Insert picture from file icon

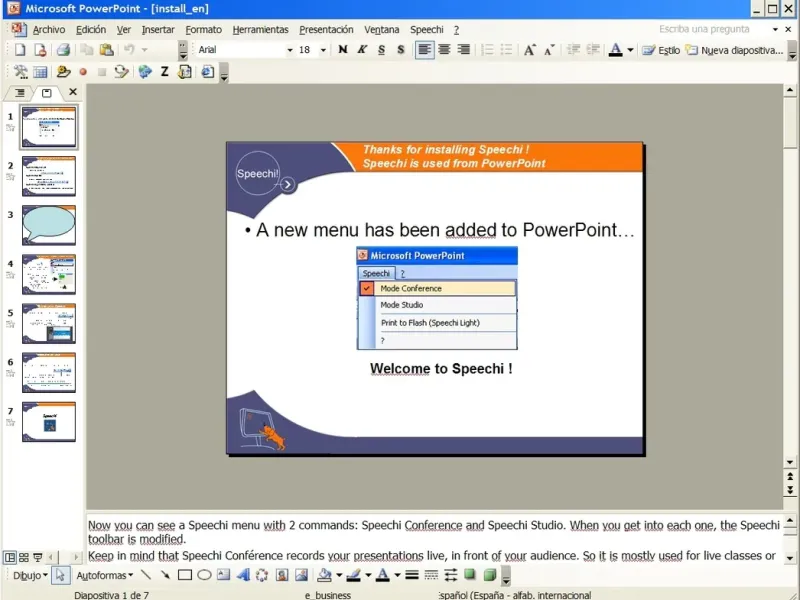(x=301, y=575)
